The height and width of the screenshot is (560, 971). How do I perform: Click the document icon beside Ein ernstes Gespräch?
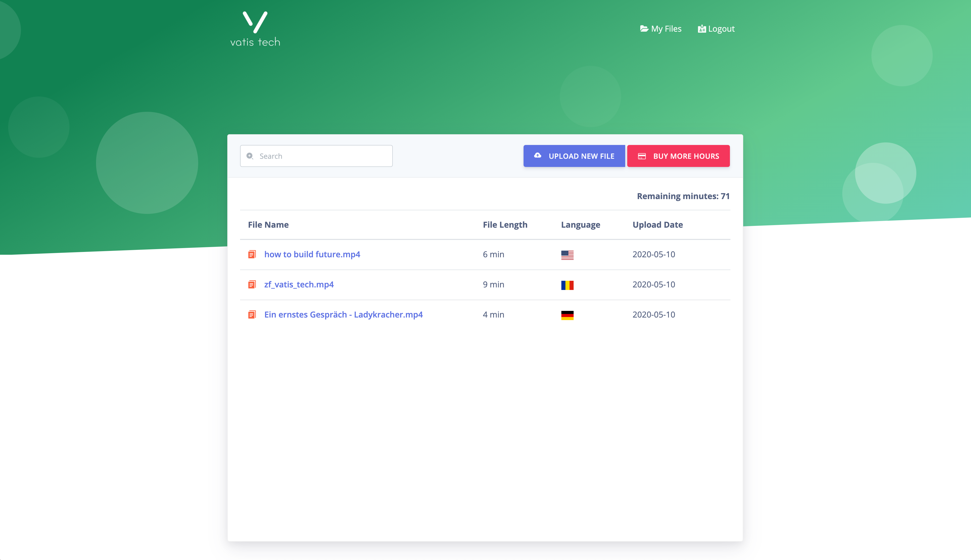[x=252, y=315]
